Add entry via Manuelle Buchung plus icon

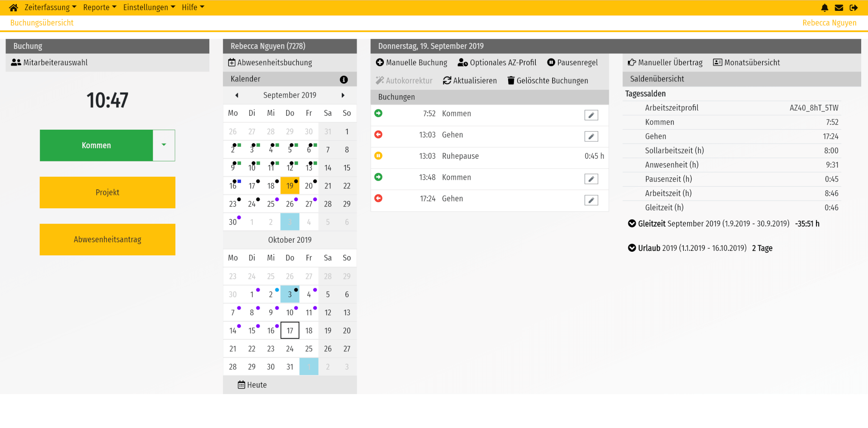click(379, 62)
